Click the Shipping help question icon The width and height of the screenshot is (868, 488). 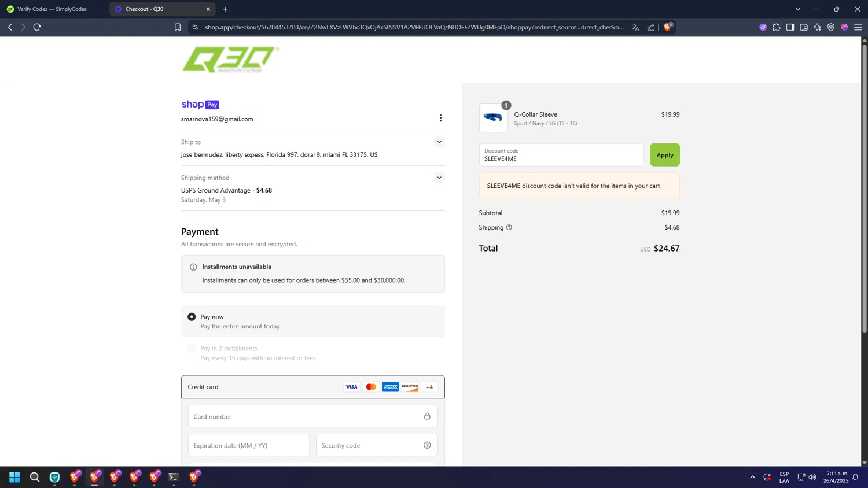[509, 227]
